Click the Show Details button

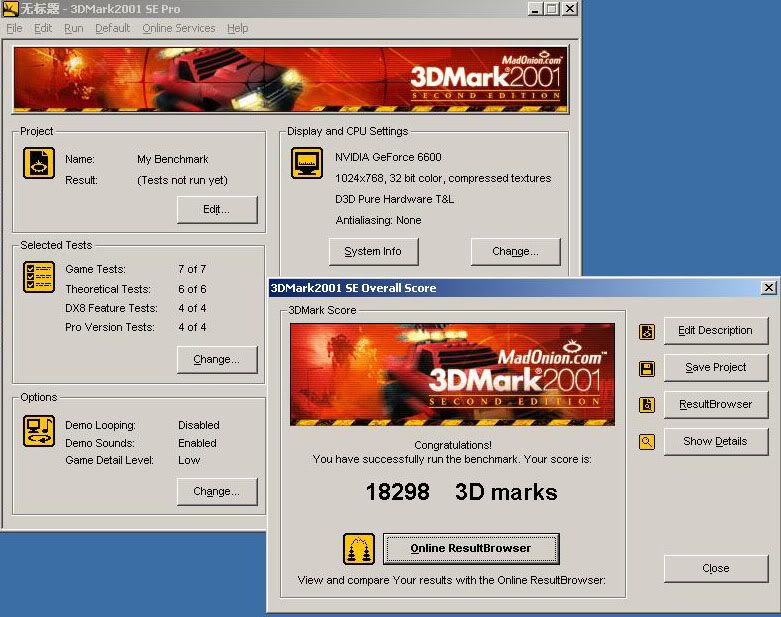[716, 441]
